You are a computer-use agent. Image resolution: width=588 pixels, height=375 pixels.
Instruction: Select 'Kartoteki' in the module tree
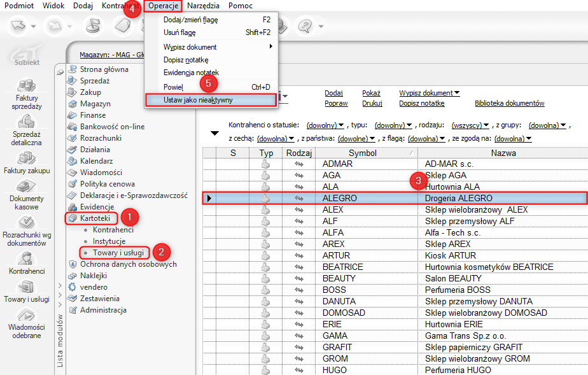[x=95, y=218]
